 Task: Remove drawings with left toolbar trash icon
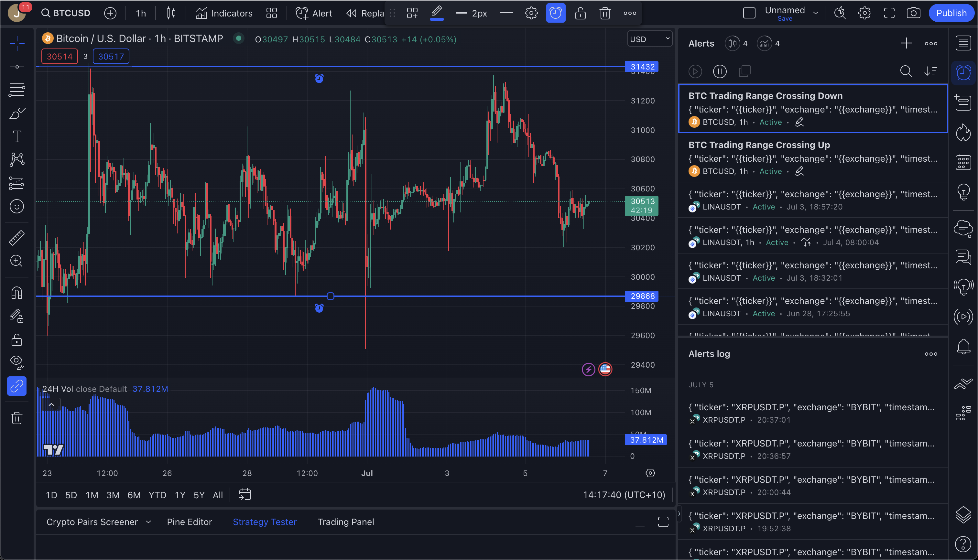pyautogui.click(x=17, y=418)
